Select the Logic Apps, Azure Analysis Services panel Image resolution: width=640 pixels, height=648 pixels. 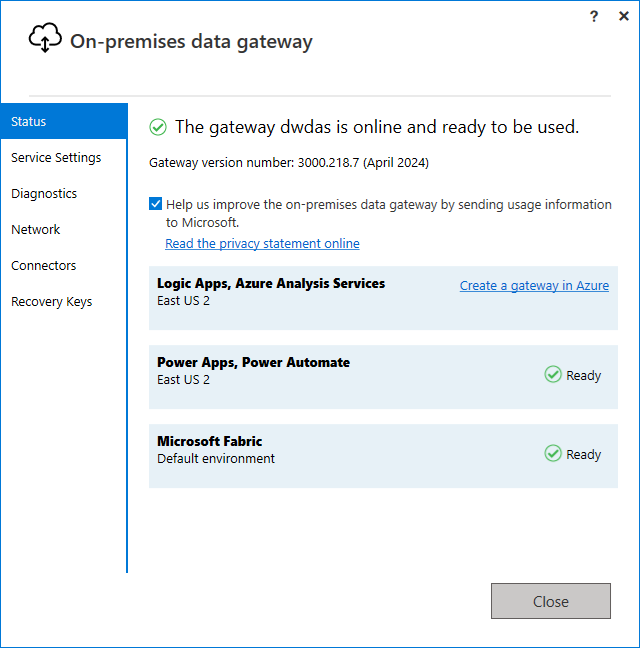click(x=383, y=298)
